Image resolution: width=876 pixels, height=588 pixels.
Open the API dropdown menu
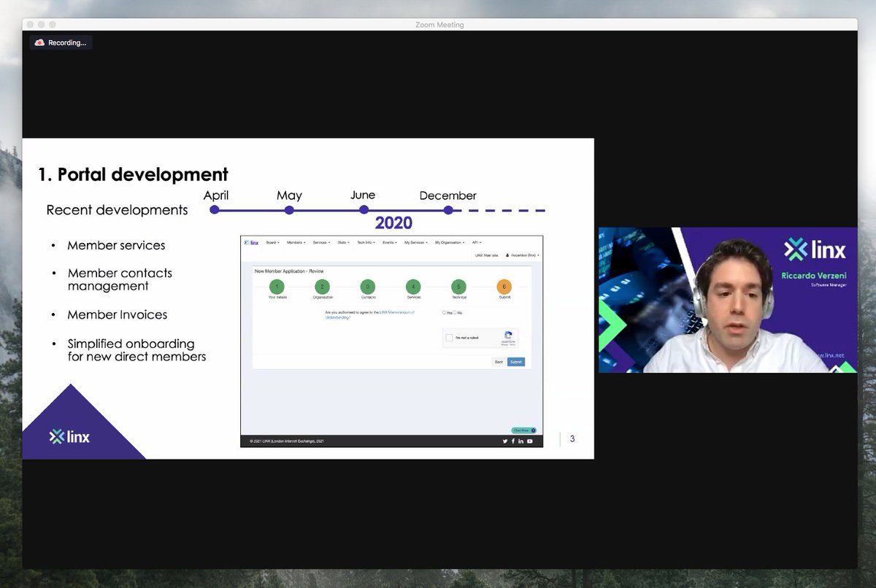click(x=476, y=242)
